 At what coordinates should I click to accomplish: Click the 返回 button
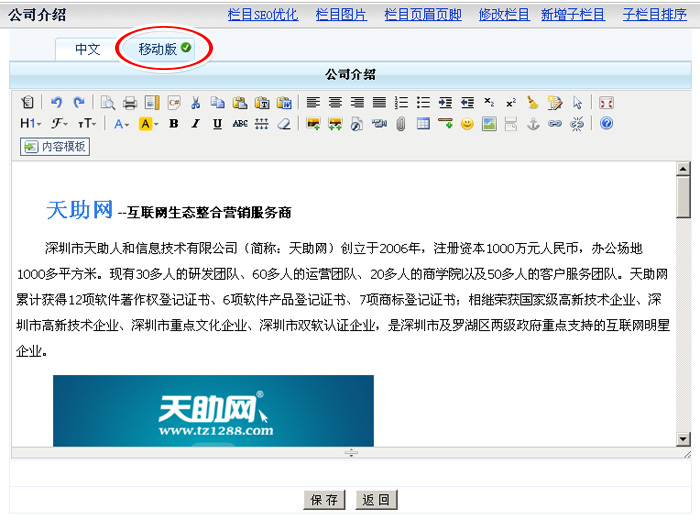click(x=376, y=499)
